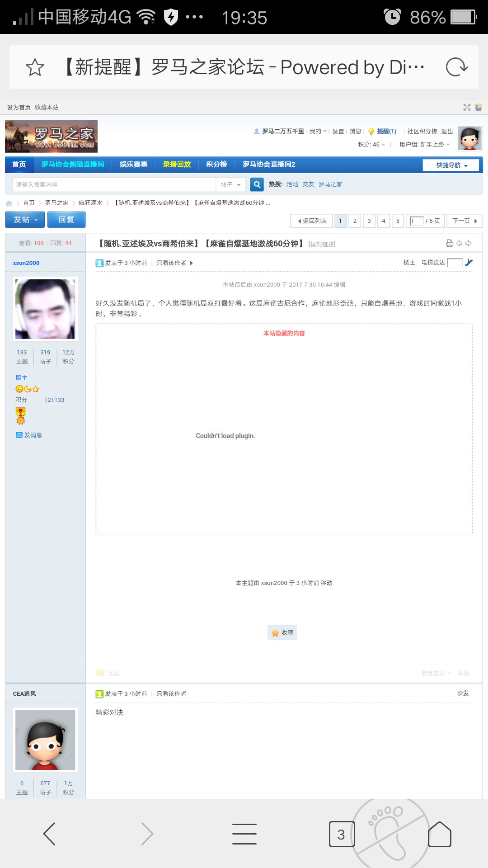Click the 复制链接 copy link

tap(322, 244)
